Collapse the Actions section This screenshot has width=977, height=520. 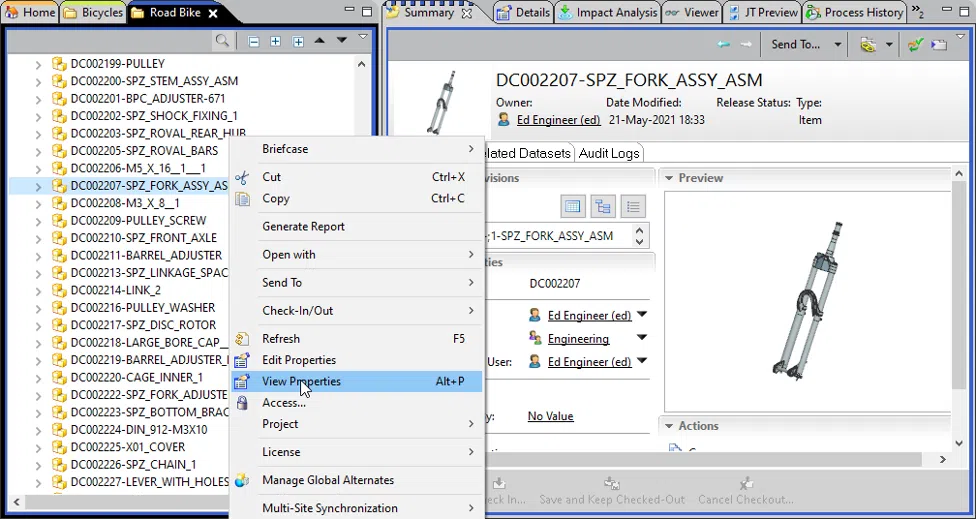tap(669, 426)
